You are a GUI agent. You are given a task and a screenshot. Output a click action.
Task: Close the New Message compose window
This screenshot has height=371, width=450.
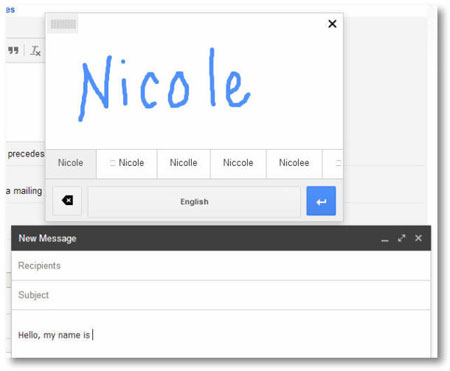(418, 238)
